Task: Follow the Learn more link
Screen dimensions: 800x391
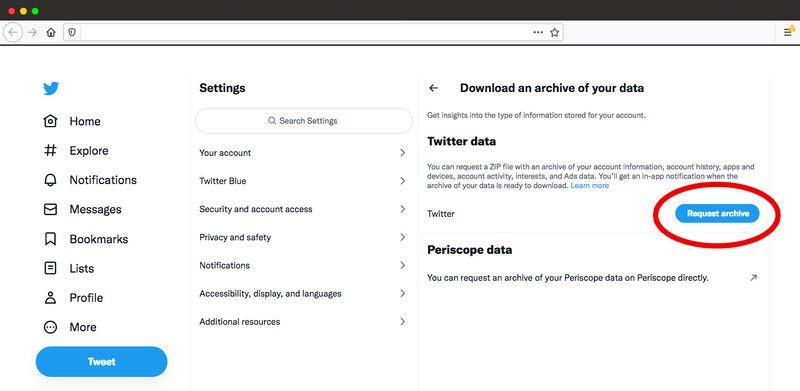Action: click(590, 186)
